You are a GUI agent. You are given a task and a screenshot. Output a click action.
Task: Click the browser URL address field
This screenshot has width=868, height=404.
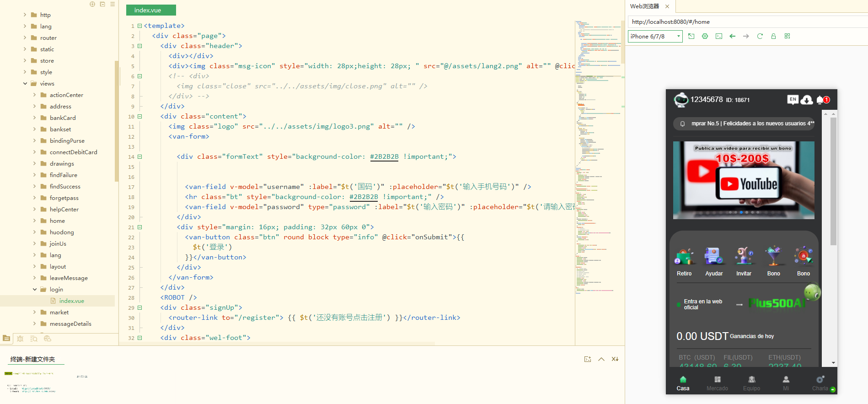coord(745,22)
